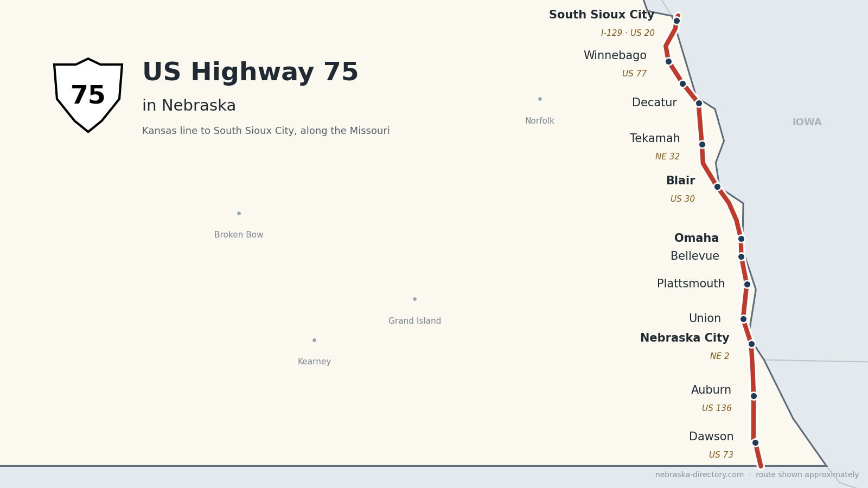The width and height of the screenshot is (868, 488).
Task: Click the 'Omaha' city label
Action: click(x=697, y=239)
